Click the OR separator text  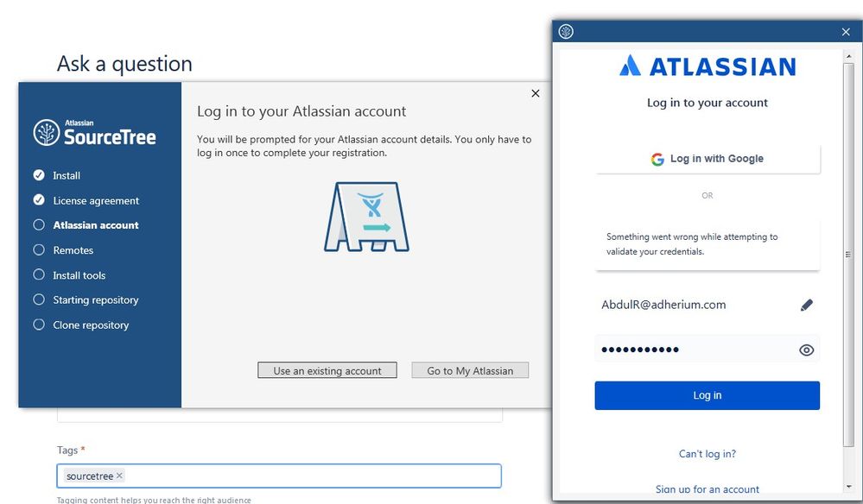pyautogui.click(x=708, y=195)
